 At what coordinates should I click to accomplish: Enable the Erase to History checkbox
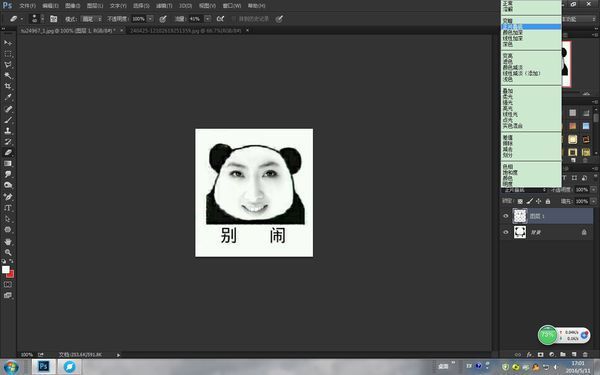click(x=233, y=18)
